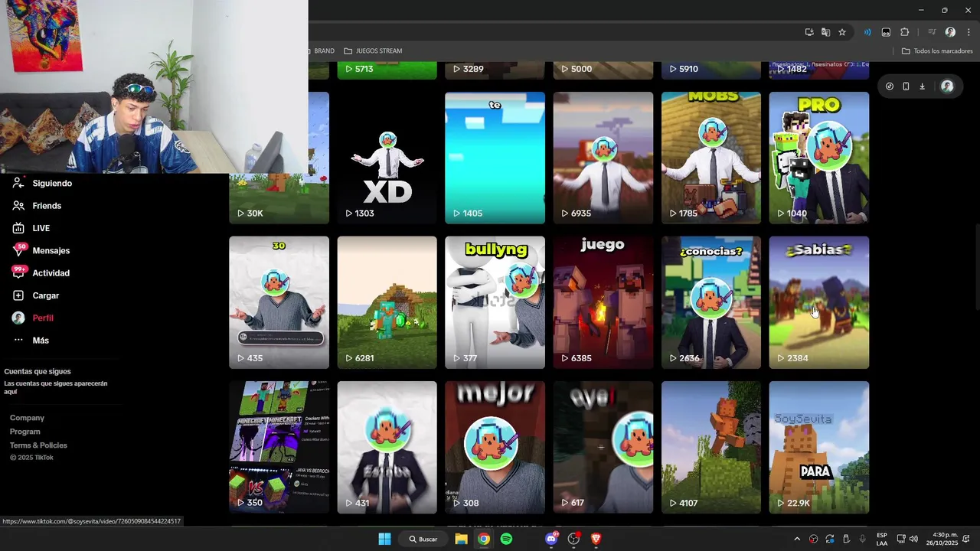The width and height of the screenshot is (980, 551).
Task: Show hidden system tray icons
Action: pyautogui.click(x=797, y=539)
